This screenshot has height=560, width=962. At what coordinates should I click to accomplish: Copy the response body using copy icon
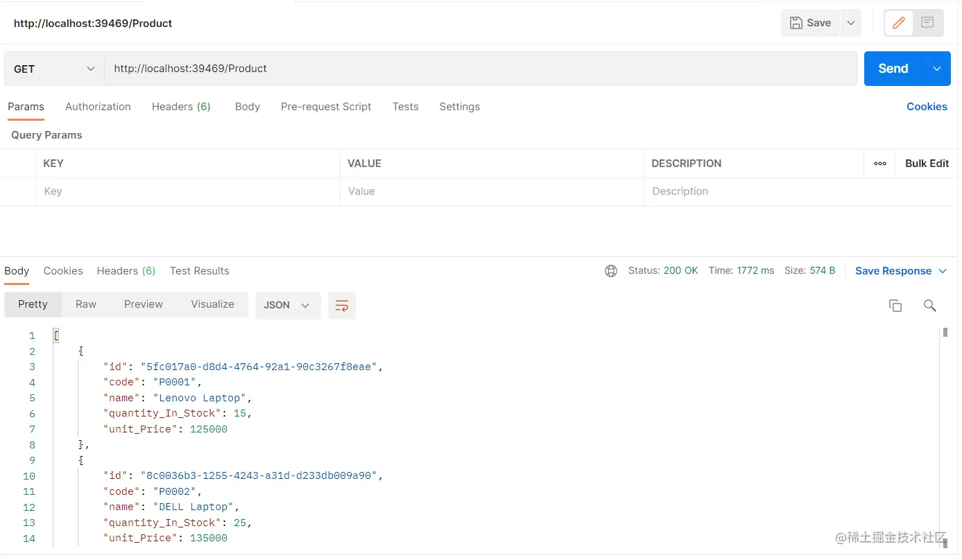click(x=895, y=306)
